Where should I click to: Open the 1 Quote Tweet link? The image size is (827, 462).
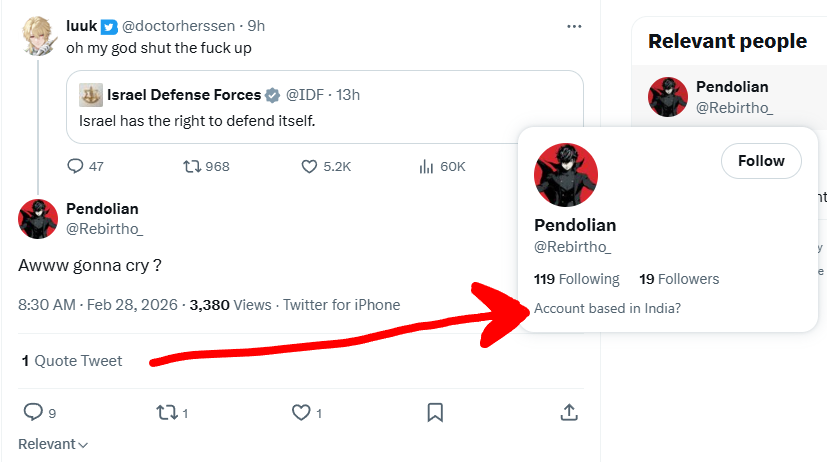click(72, 361)
